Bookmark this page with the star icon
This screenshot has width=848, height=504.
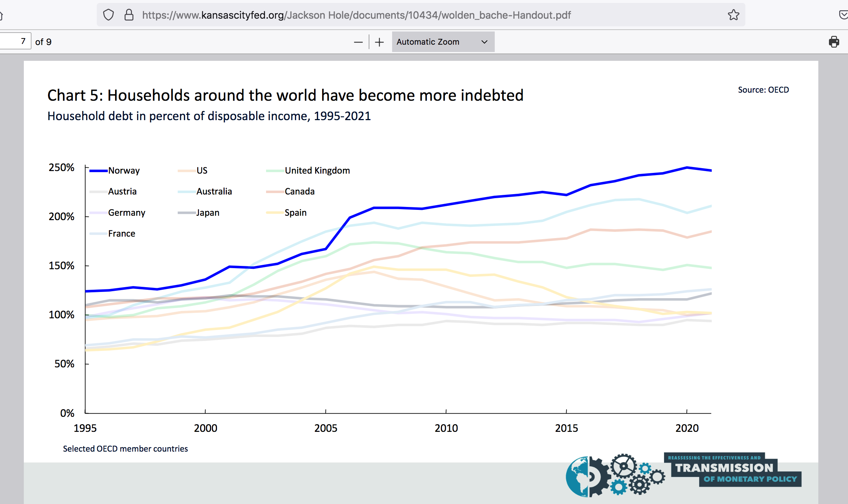pyautogui.click(x=733, y=15)
